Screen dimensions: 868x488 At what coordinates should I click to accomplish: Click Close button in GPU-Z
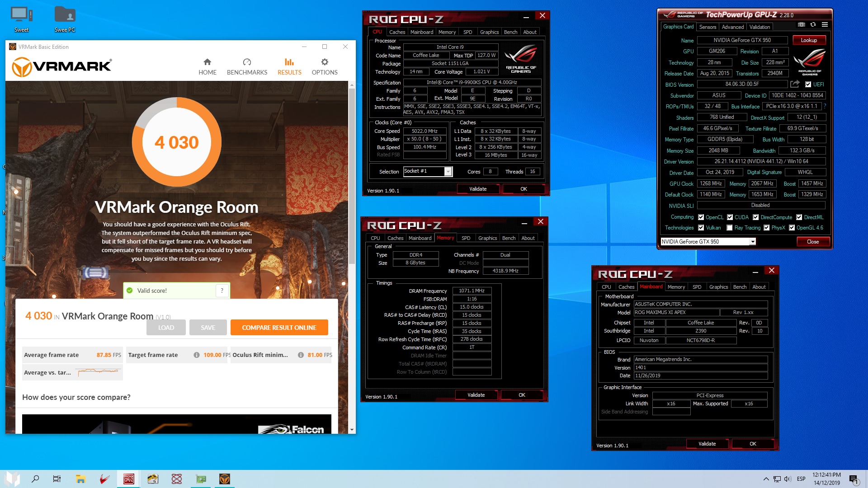click(x=812, y=242)
